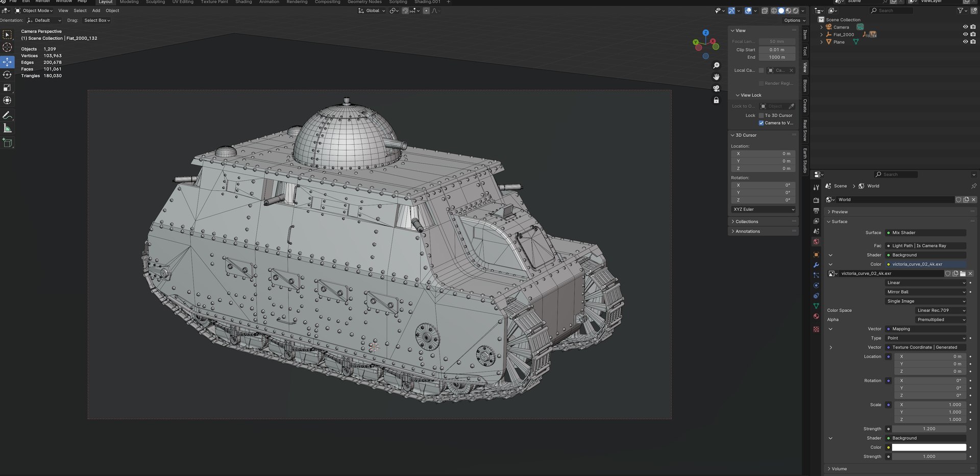Click the folder icon to open image file

(x=963, y=274)
